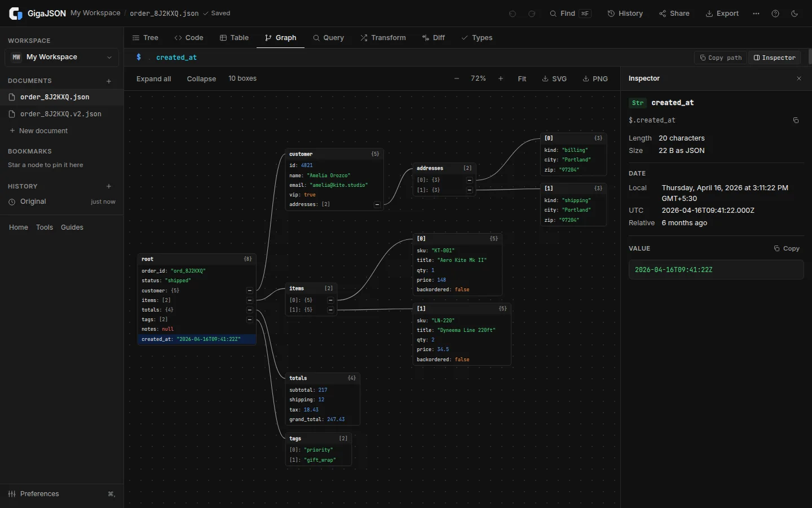Collapse the totals row in root box

[x=249, y=310]
